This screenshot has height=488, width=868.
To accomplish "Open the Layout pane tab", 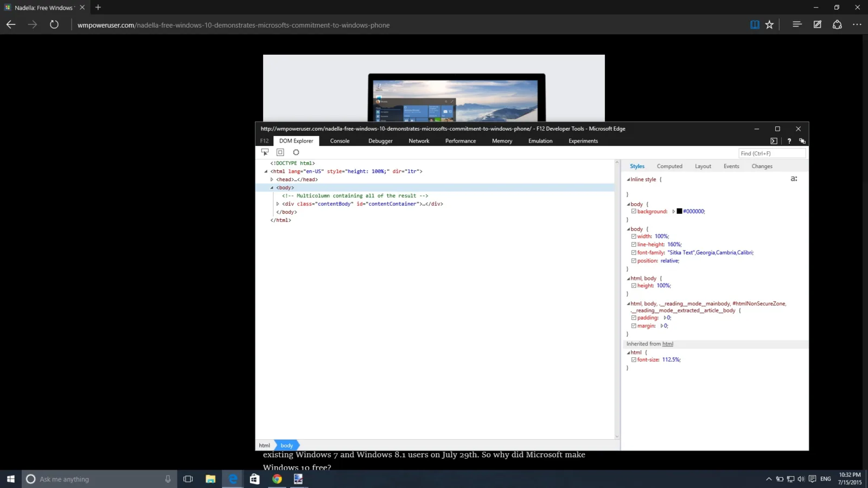I will point(703,166).
